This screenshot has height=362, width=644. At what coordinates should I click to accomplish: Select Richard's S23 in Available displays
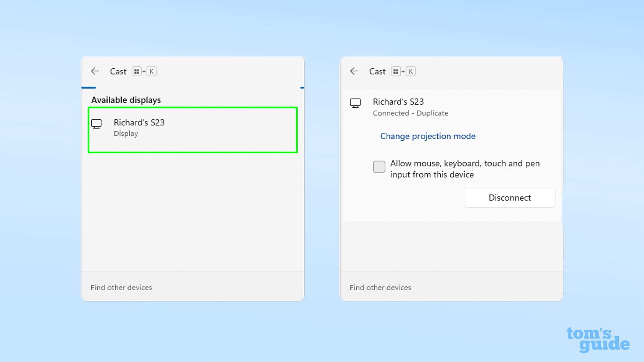point(193,130)
